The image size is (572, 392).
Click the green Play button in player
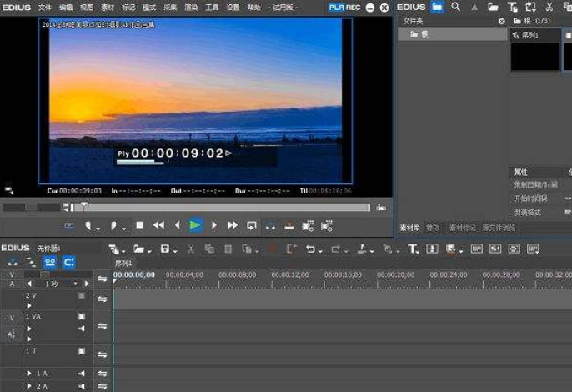coord(194,225)
